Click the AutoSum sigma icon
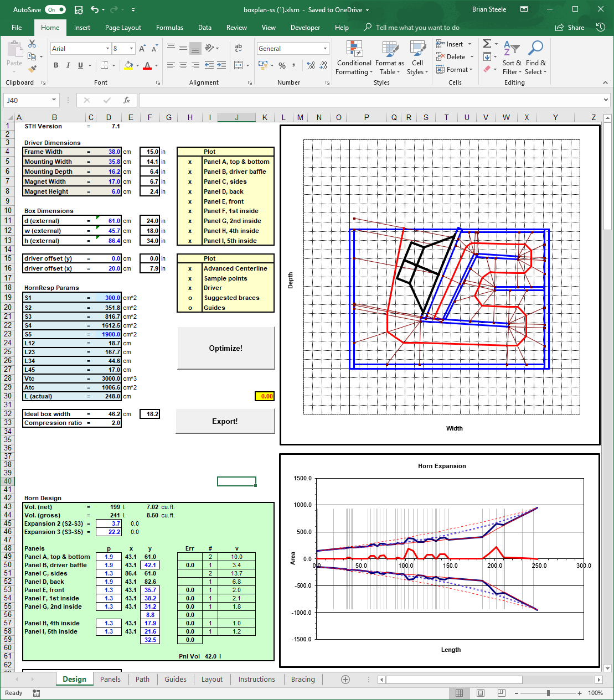This screenshot has height=700, width=614. pos(487,44)
